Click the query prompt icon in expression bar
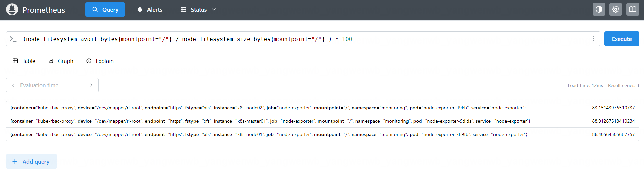Screen dimensions: 644x186 [13, 39]
